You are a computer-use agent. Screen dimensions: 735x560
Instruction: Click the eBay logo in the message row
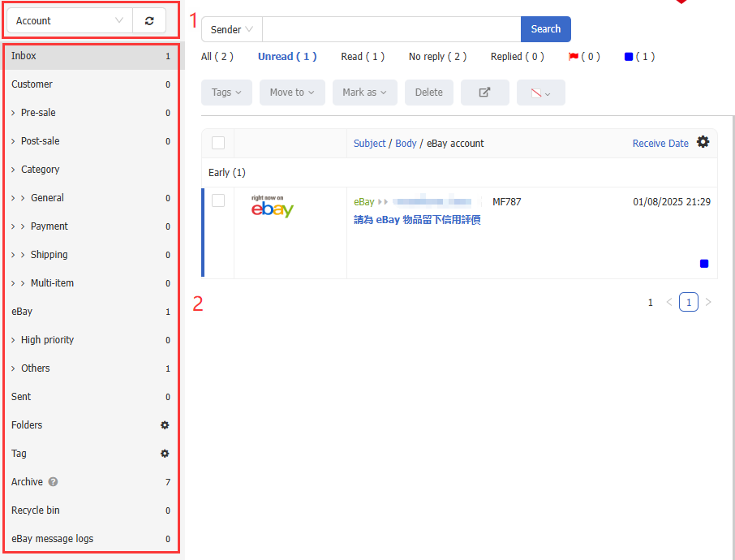tap(273, 207)
